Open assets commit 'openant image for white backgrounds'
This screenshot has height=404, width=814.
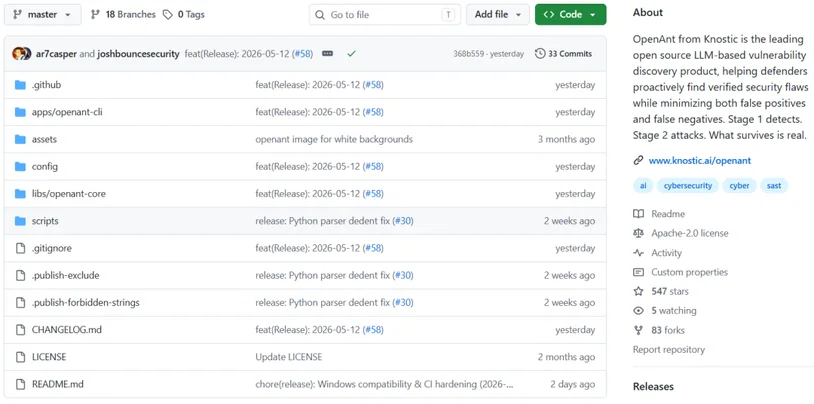334,139
